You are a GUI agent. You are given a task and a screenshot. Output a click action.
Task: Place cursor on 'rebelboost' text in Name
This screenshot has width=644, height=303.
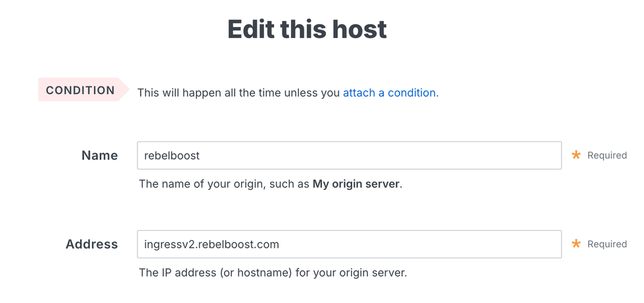172,156
